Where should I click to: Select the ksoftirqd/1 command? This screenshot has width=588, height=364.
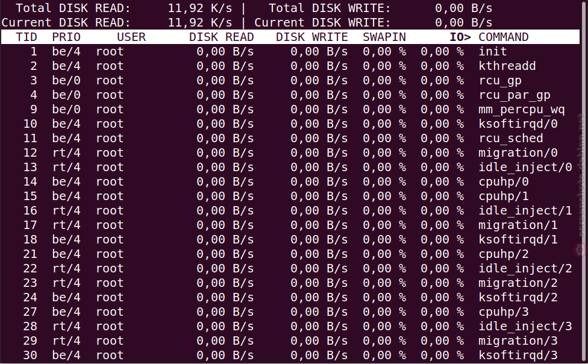(518, 239)
